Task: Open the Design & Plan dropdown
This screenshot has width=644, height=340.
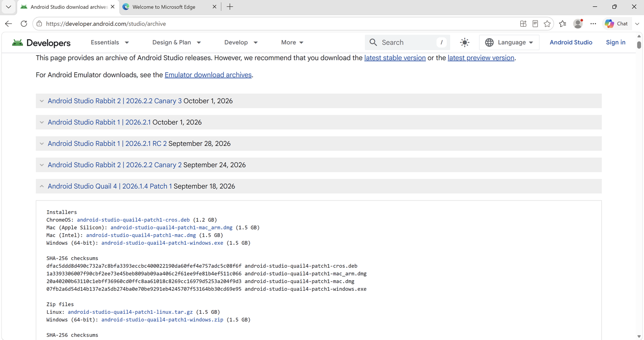Action: coord(177,42)
